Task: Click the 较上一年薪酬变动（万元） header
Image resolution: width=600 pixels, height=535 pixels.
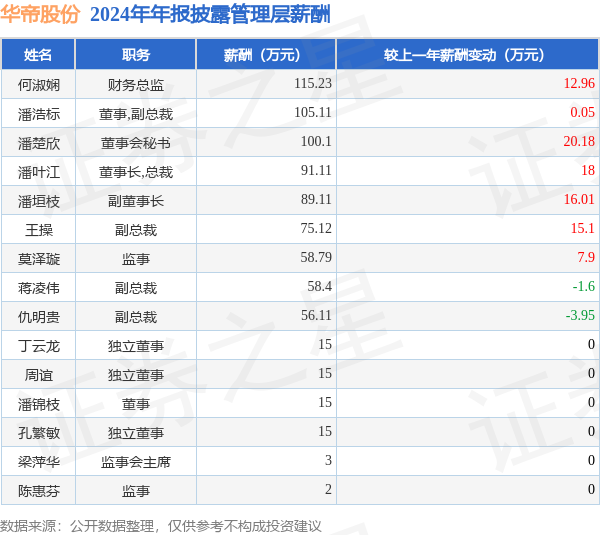Action: click(467, 55)
